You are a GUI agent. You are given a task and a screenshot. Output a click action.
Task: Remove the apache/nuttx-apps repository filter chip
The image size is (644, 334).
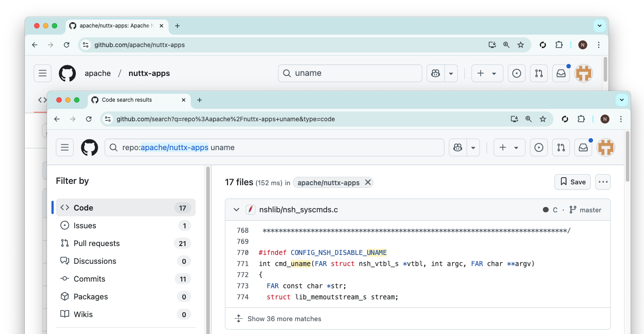(x=368, y=182)
